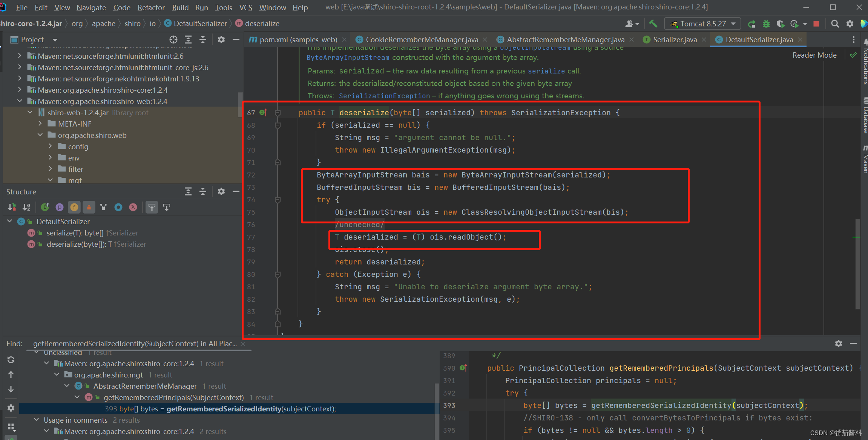Rerun Tomcat with the green rerun icon
This screenshot has height=440, width=868.
pos(751,24)
